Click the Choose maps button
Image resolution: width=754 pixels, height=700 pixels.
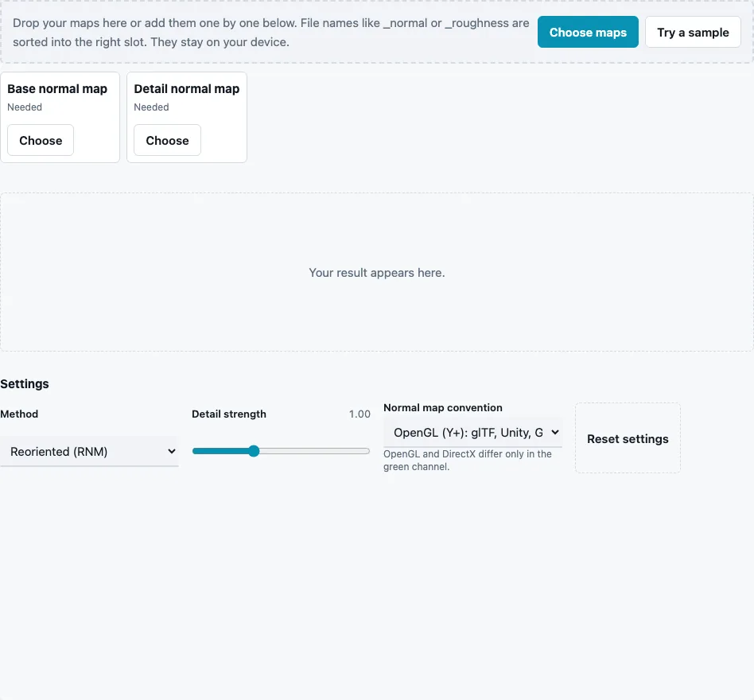[588, 32]
